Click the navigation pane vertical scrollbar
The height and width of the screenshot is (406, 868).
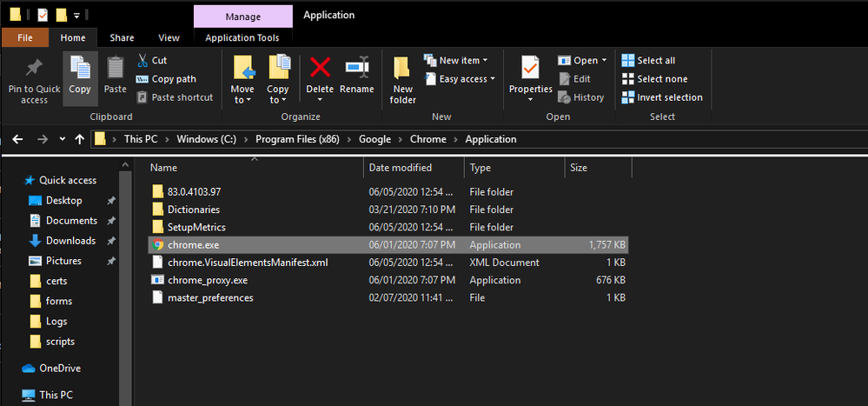(x=127, y=288)
